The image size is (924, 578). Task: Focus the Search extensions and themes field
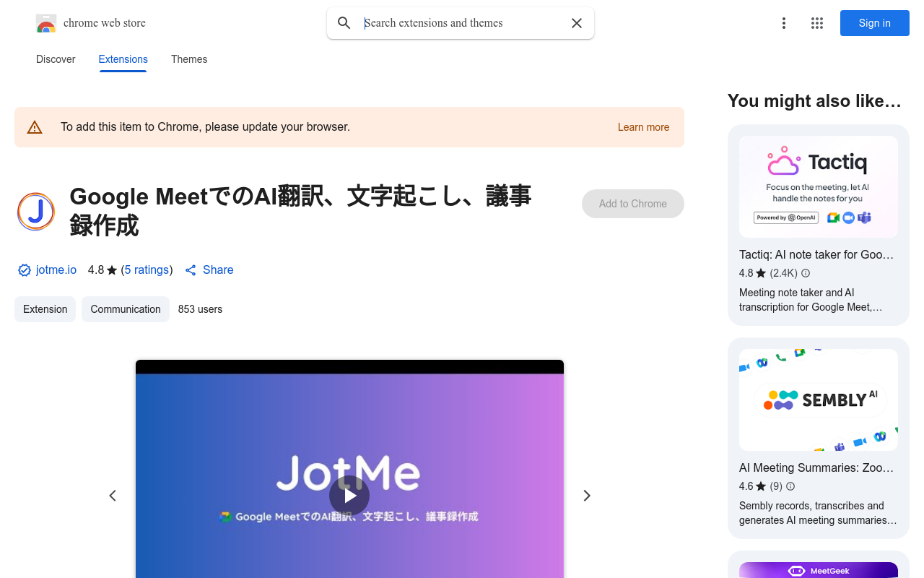click(x=462, y=23)
